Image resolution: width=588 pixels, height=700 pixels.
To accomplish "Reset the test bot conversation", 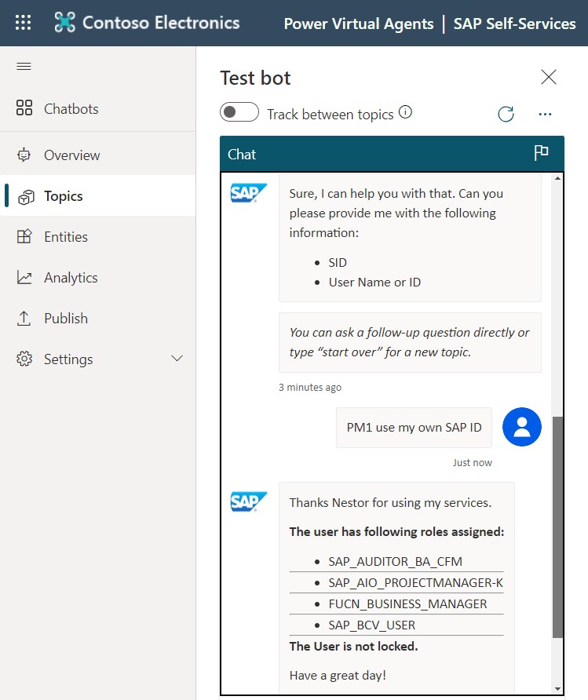I will 506,115.
